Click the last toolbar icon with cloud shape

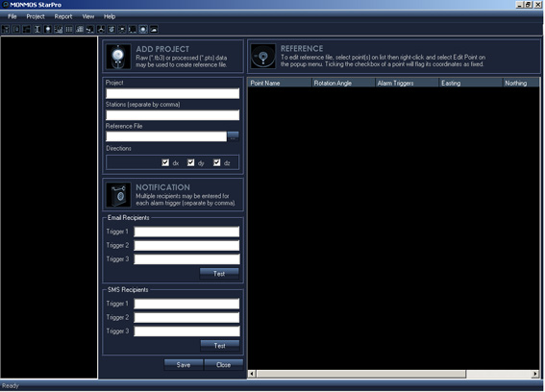click(154, 29)
